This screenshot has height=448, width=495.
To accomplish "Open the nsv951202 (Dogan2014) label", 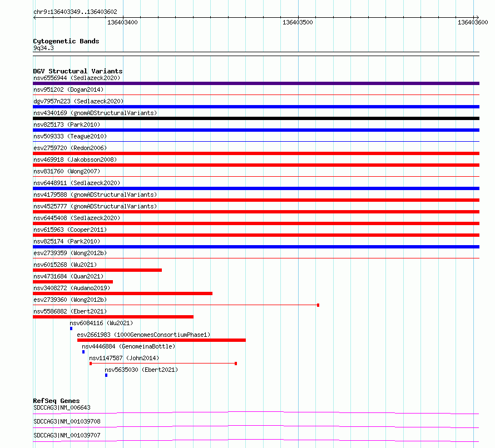I will tap(68, 89).
